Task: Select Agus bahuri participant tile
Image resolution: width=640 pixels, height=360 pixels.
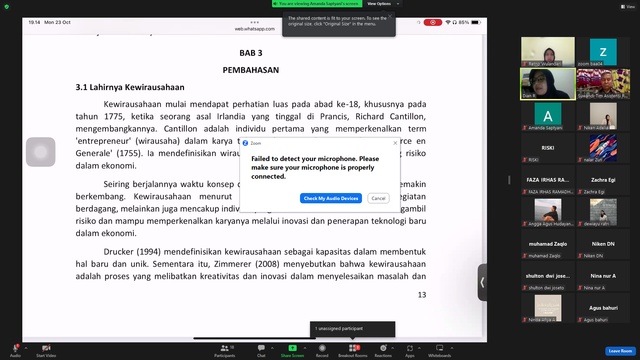Action: tap(603, 308)
